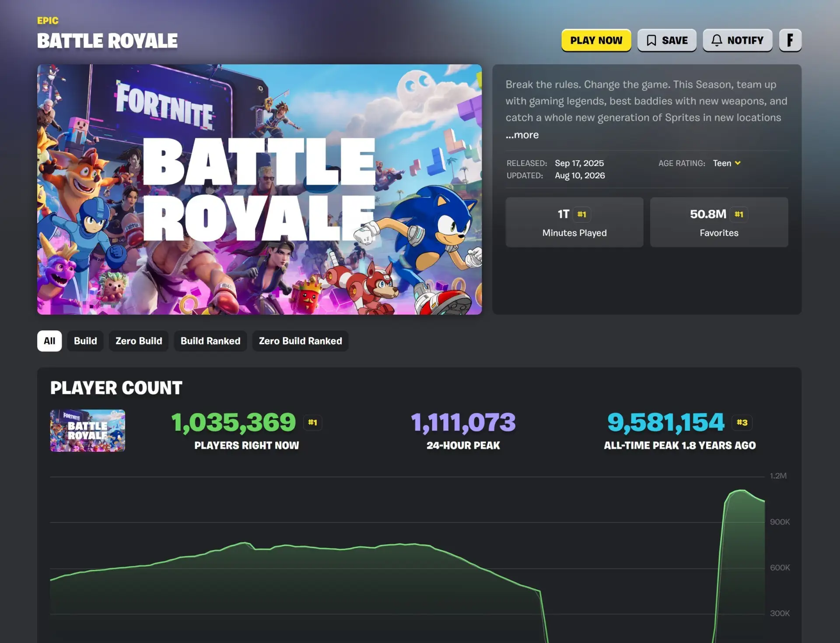Open the Minutes Played stat card
840x643 pixels.
(x=574, y=222)
